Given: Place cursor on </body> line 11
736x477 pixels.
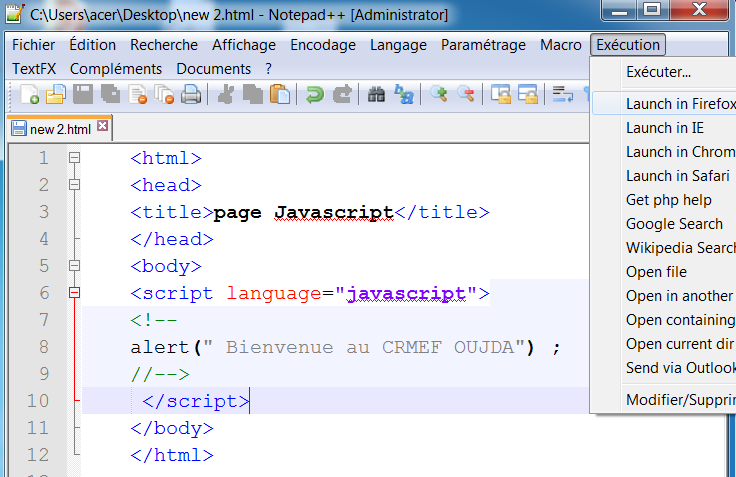Looking at the screenshot, I should (172, 428).
